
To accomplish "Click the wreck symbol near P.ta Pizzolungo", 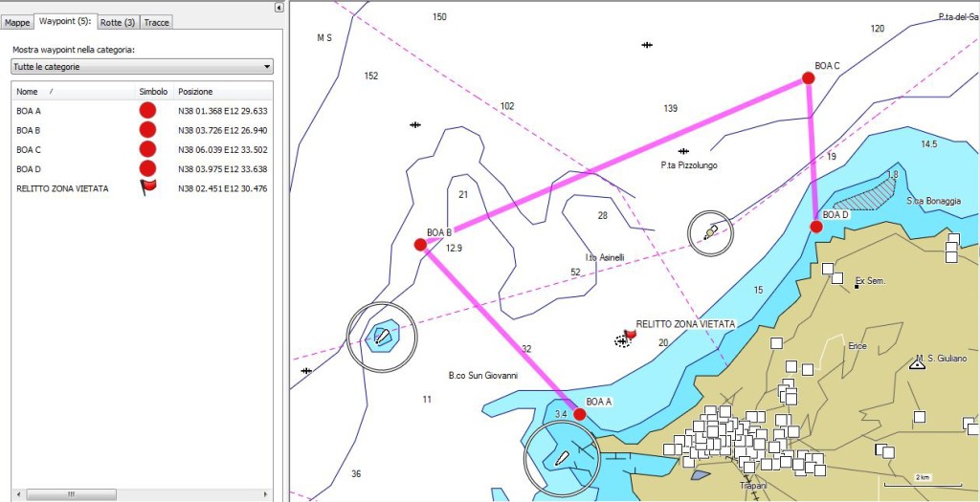I will pyautogui.click(x=683, y=151).
